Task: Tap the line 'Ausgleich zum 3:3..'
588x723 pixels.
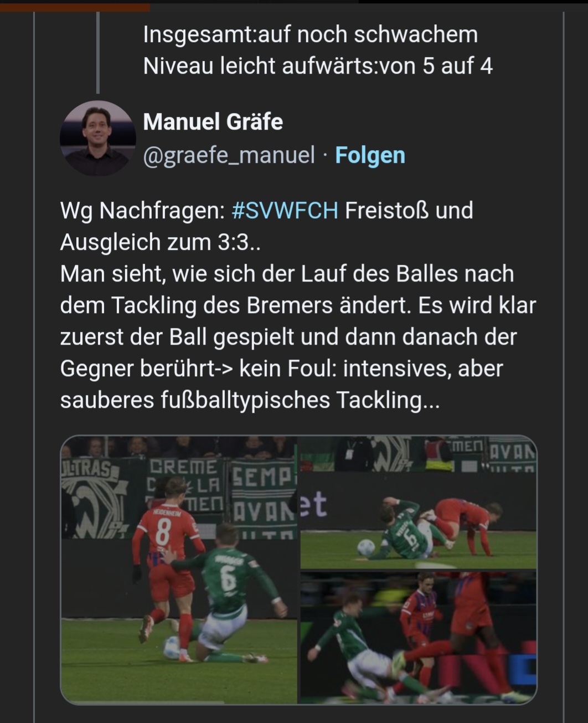Action: pyautogui.click(x=160, y=242)
